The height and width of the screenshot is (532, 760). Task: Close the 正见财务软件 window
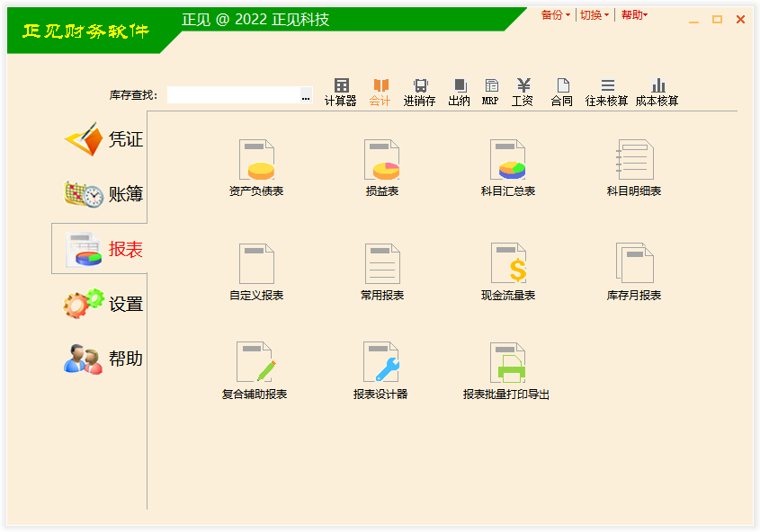(740, 20)
